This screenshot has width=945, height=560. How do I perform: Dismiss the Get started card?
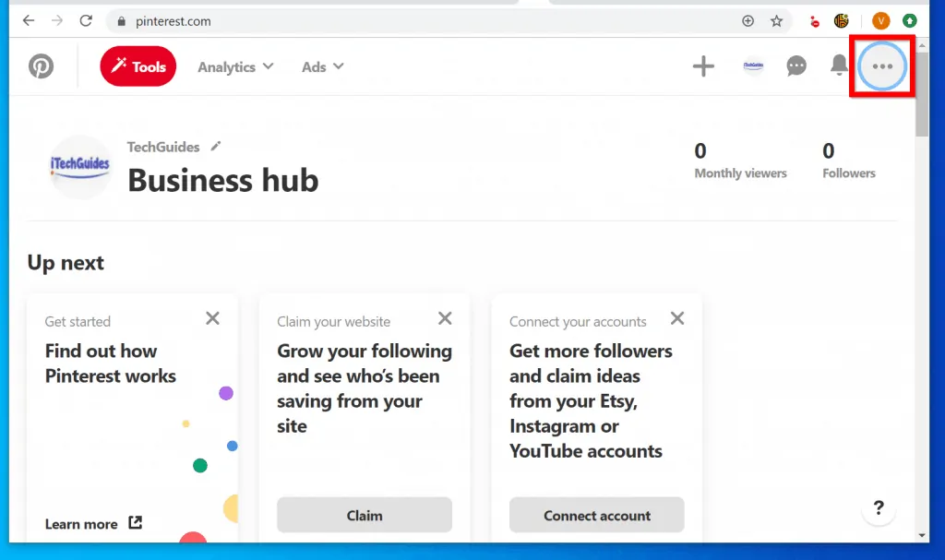click(x=212, y=318)
